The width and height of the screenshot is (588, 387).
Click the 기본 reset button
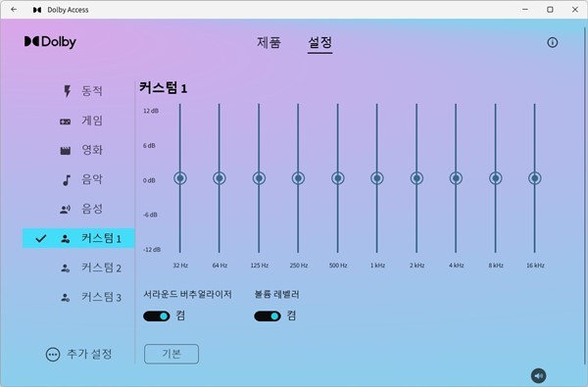[x=171, y=354]
